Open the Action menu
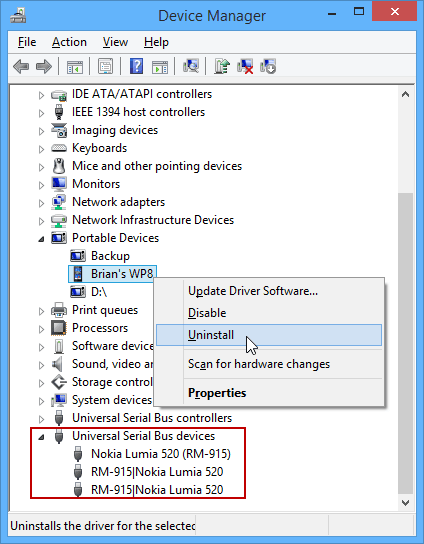 [69, 42]
